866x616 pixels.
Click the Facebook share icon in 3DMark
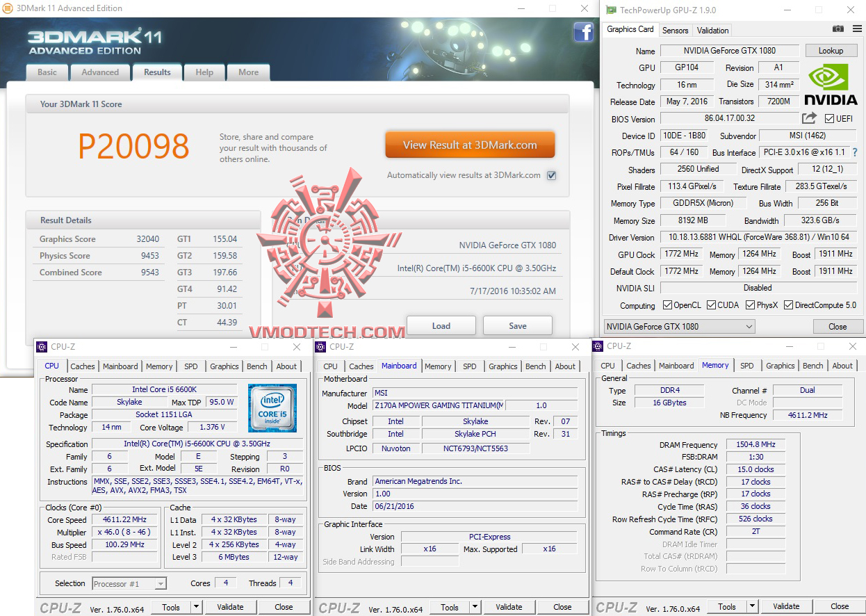click(x=583, y=33)
